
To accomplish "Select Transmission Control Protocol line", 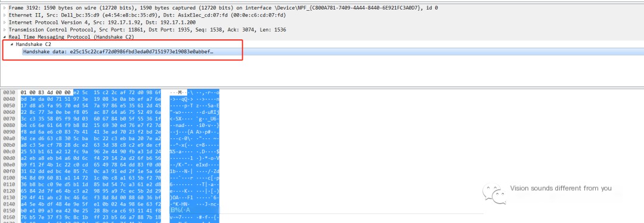I will (147, 30).
